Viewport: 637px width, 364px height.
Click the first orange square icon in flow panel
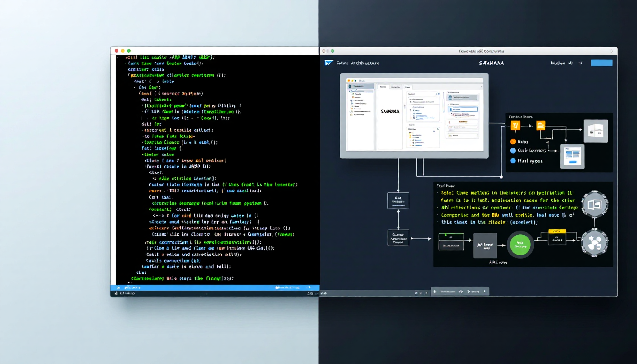516,126
